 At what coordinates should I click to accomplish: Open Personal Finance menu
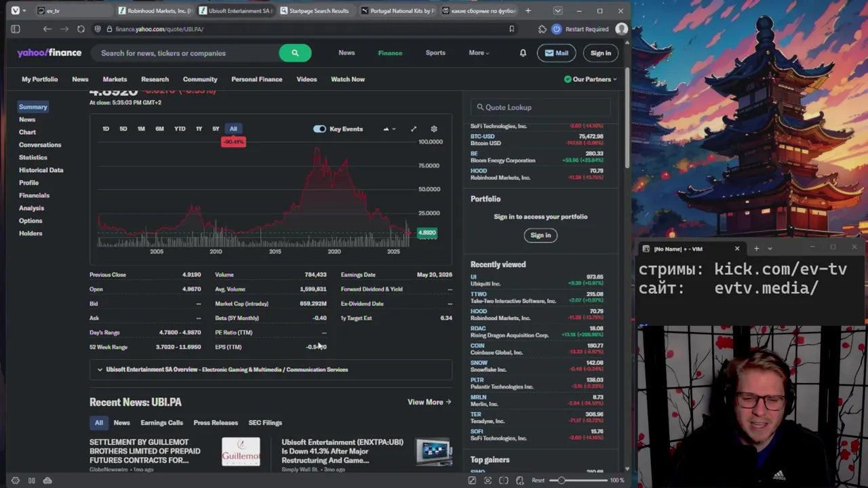point(256,79)
